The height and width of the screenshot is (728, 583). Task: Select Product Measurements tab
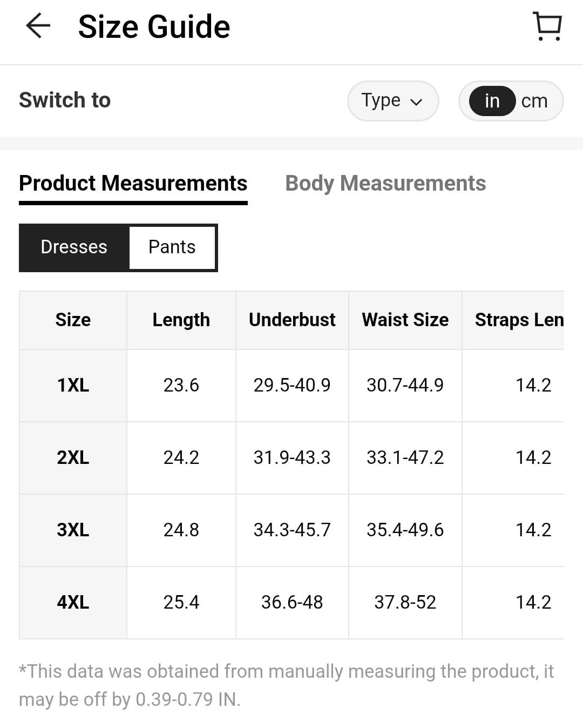[x=133, y=184]
